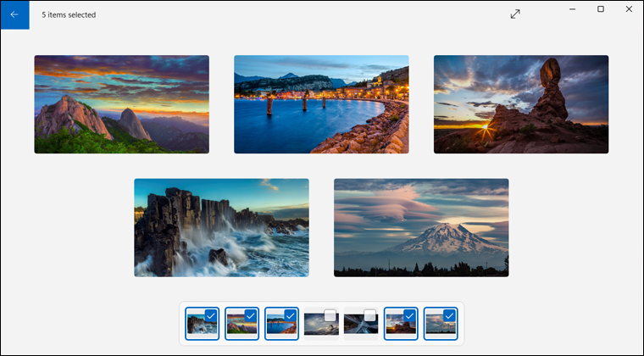This screenshot has width=644, height=356.
Task: Check the dark abstract architecture thumbnail checkbox
Action: pos(370,315)
